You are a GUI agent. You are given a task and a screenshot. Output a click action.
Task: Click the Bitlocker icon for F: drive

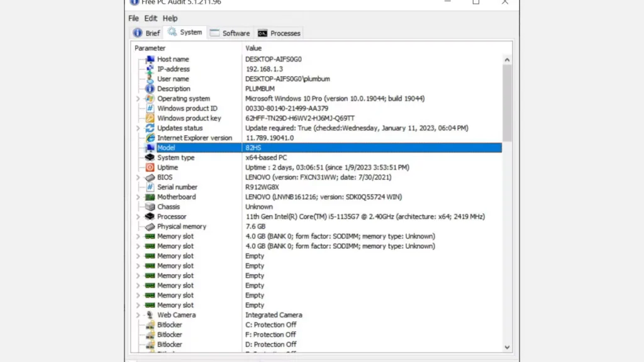click(150, 335)
